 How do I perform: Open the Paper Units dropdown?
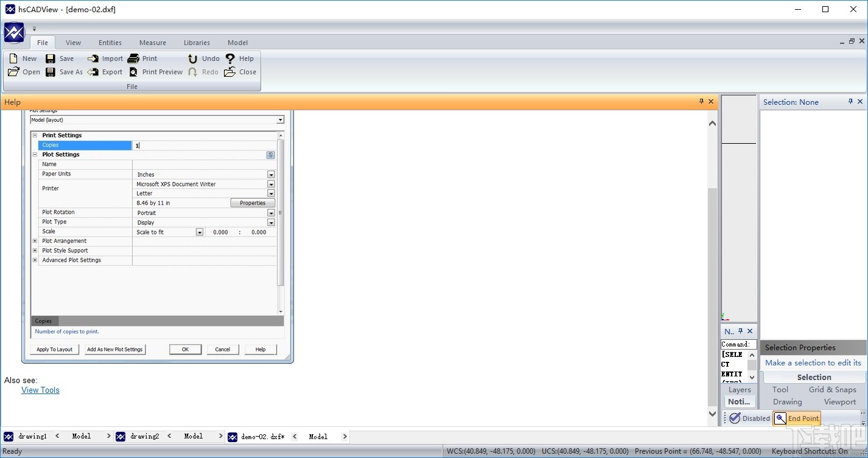pyautogui.click(x=271, y=174)
